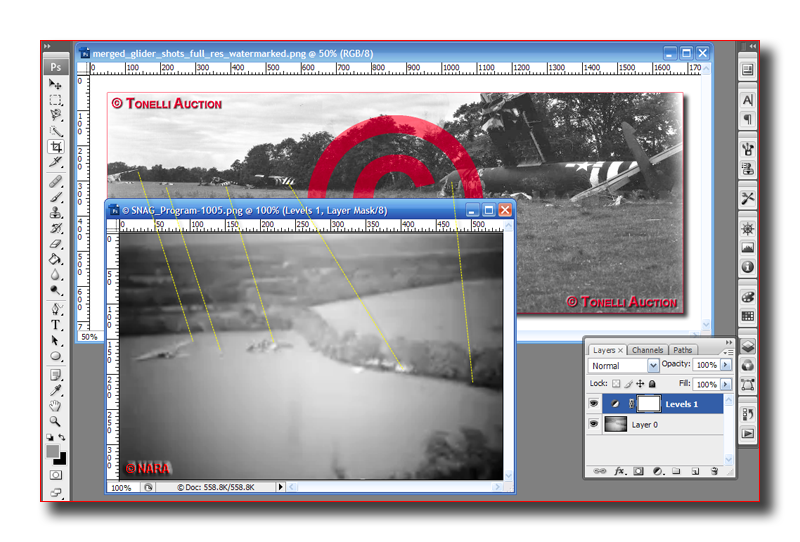800x542 pixels.
Task: Change the screen mode
Action: pyautogui.click(x=56, y=492)
